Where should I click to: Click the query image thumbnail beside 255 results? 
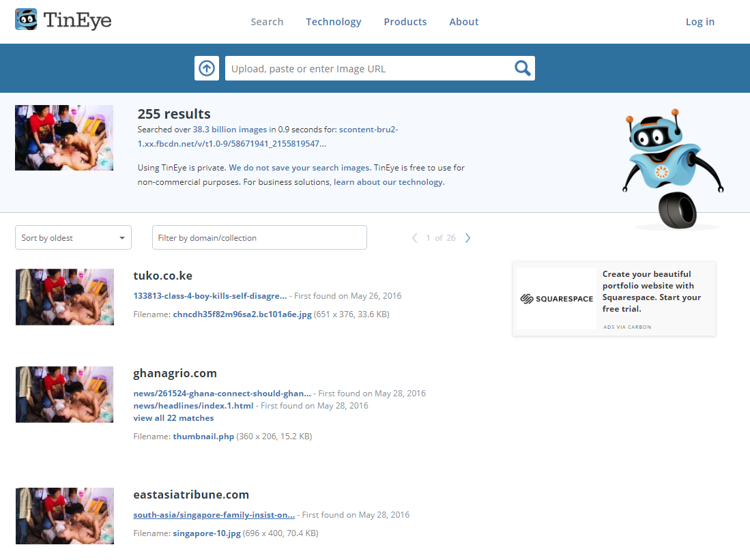point(64,138)
